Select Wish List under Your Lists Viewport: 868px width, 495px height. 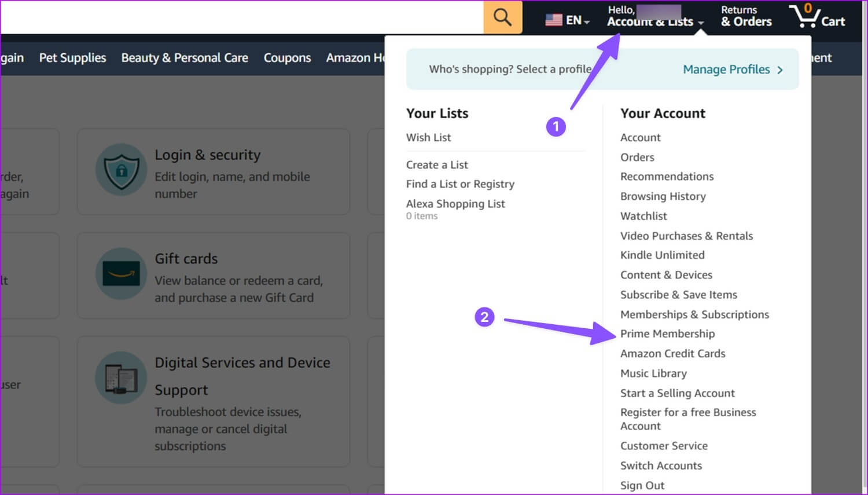click(428, 137)
